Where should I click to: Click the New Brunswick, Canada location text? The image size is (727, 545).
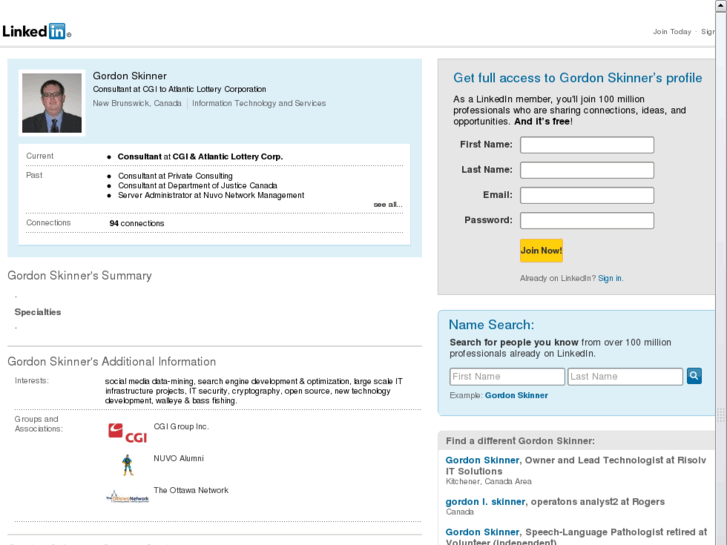coord(137,103)
